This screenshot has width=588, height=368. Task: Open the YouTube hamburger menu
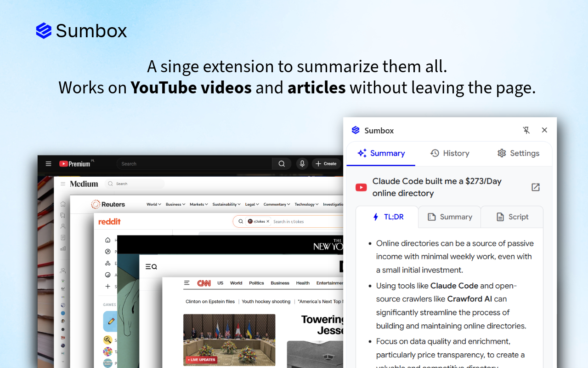(48, 164)
